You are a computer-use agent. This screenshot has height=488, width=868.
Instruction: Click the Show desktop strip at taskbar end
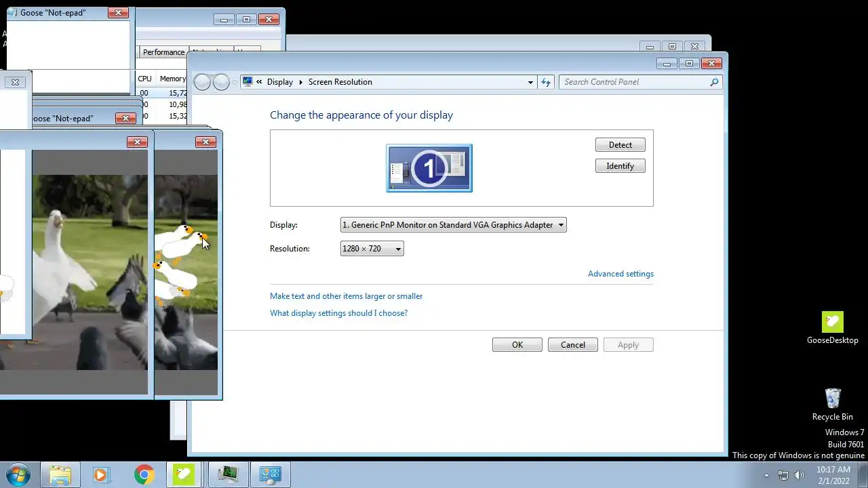(x=863, y=474)
